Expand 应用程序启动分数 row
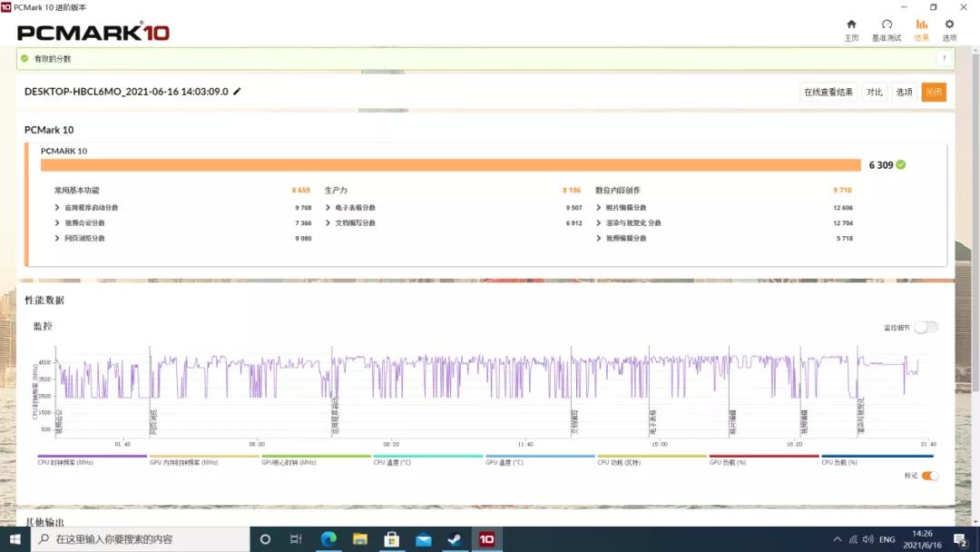This screenshot has height=552, width=980. point(91,208)
